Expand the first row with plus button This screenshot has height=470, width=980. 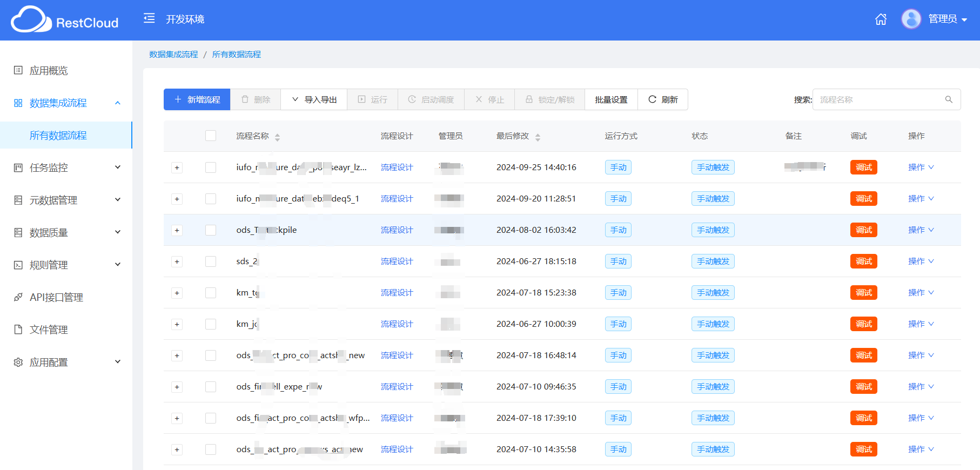(177, 168)
